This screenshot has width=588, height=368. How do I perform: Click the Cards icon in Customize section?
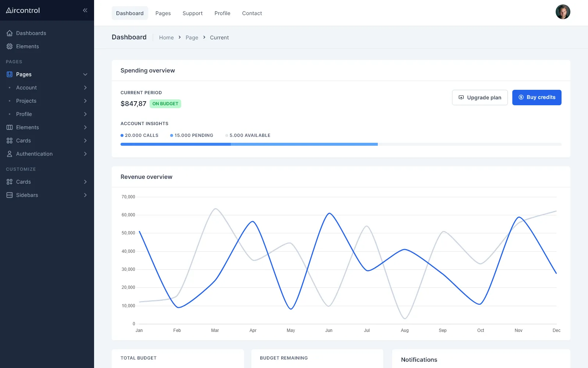click(10, 182)
